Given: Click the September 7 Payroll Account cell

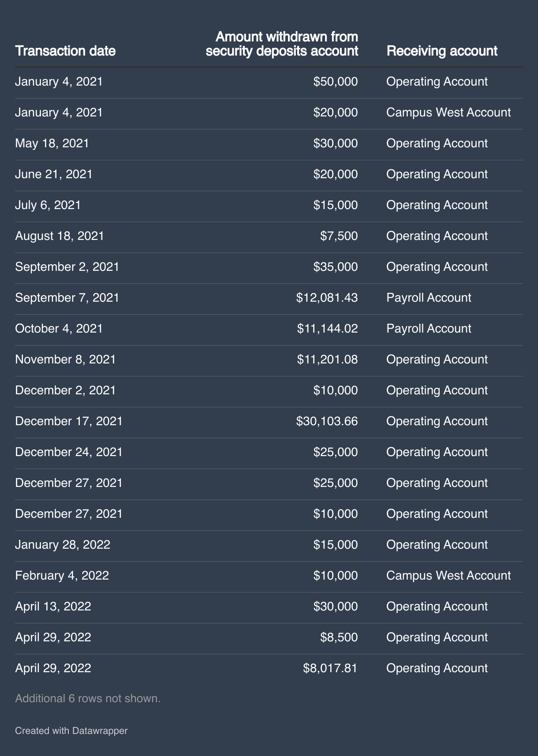Looking at the screenshot, I should tap(429, 298).
